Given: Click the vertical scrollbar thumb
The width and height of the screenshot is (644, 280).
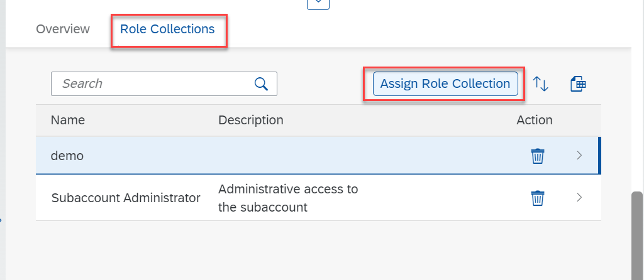Looking at the screenshot, I should 636,235.
